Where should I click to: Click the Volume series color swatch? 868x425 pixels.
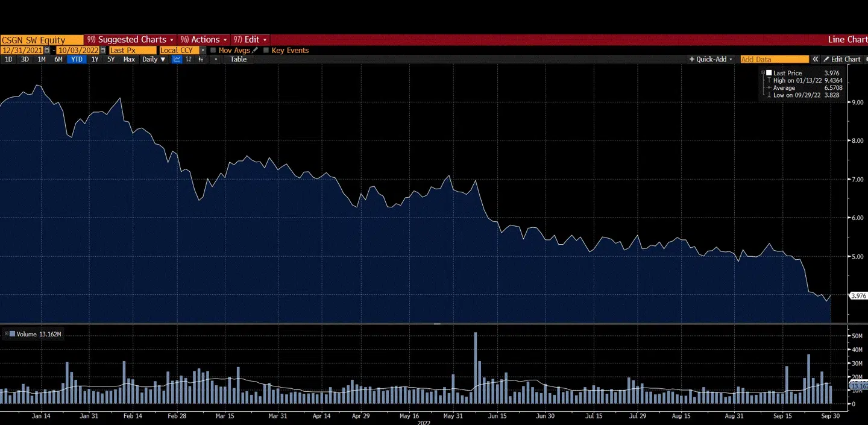coord(12,333)
